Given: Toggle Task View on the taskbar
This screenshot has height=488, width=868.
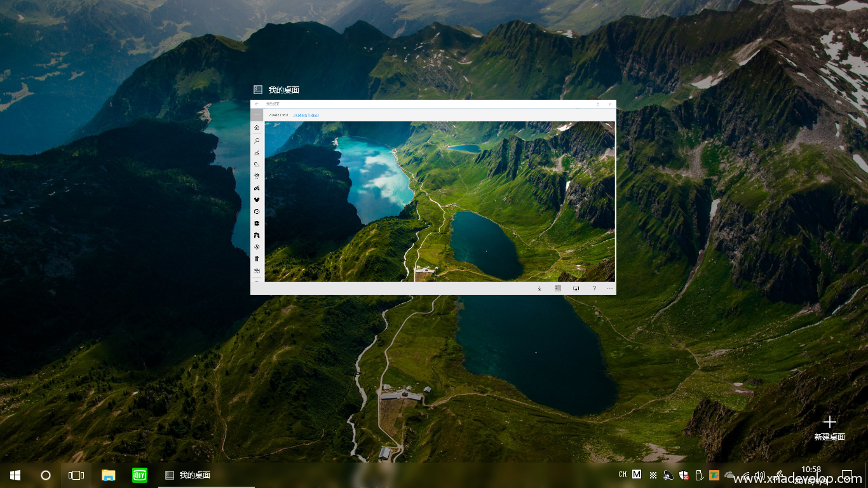Looking at the screenshot, I should pyautogui.click(x=76, y=475).
